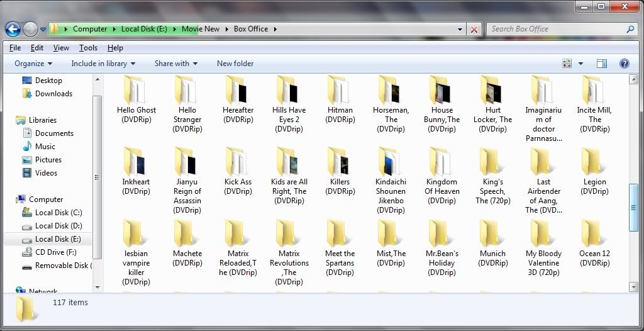The height and width of the screenshot is (331, 644).
Task: Open the Tools menu
Action: (x=88, y=48)
